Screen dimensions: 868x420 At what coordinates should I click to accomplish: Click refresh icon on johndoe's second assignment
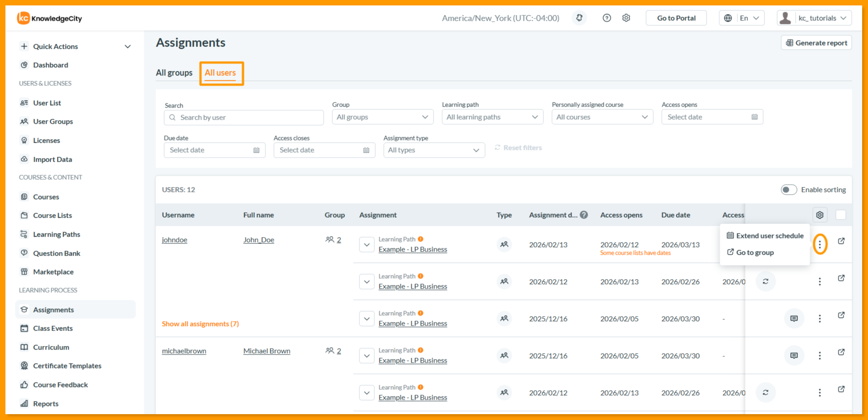coord(765,281)
